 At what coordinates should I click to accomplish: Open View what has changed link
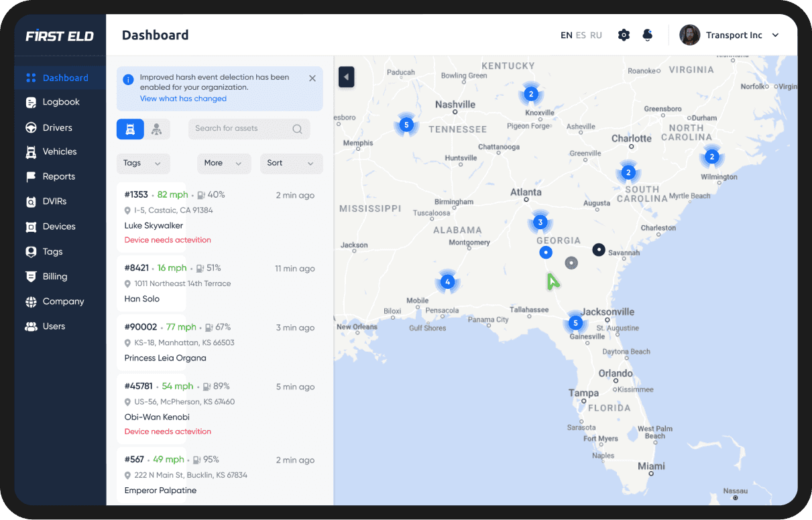[x=183, y=99]
